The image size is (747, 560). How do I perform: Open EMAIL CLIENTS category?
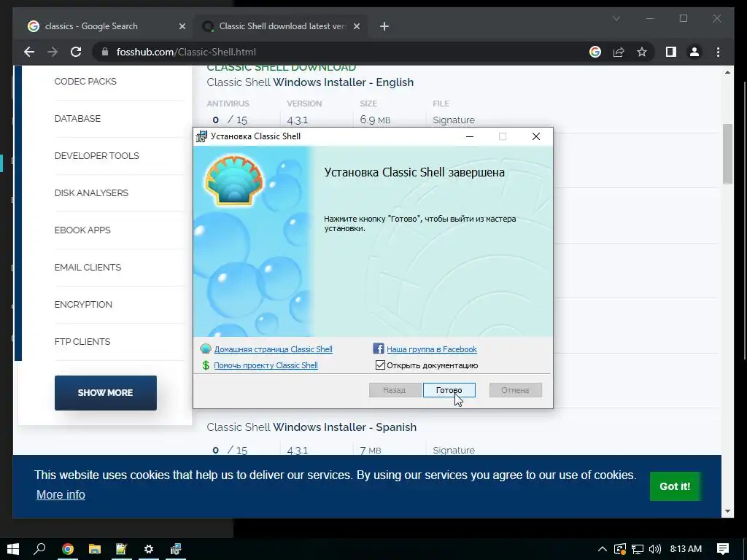pos(88,267)
